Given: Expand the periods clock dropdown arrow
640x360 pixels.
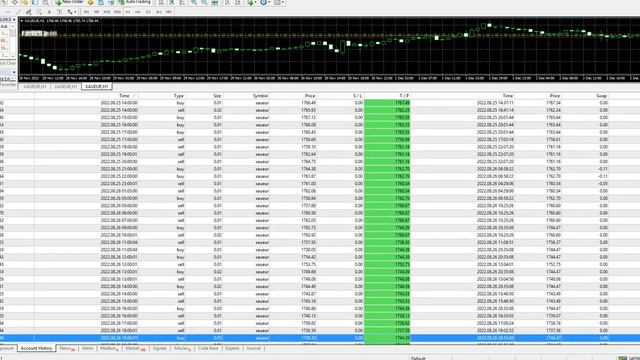Looking at the screenshot, I should point(269,2).
